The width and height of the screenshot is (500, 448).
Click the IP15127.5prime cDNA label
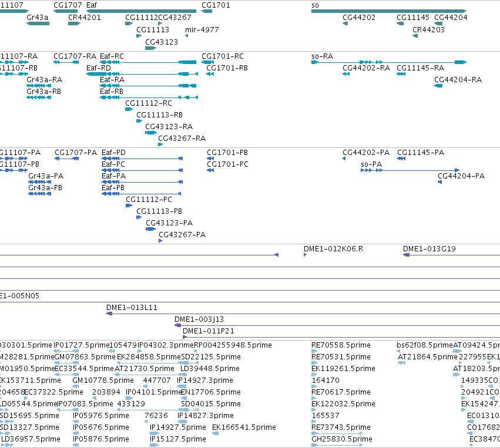pyautogui.click(x=178, y=439)
